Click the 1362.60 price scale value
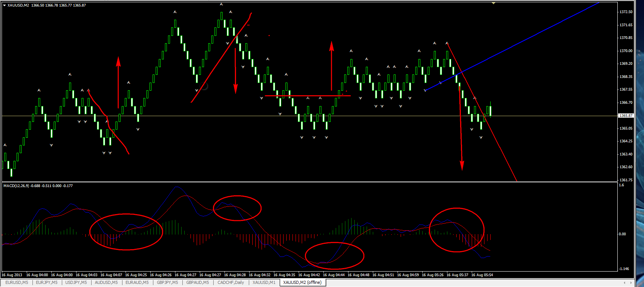The width and height of the screenshot is (644, 287). point(626,167)
